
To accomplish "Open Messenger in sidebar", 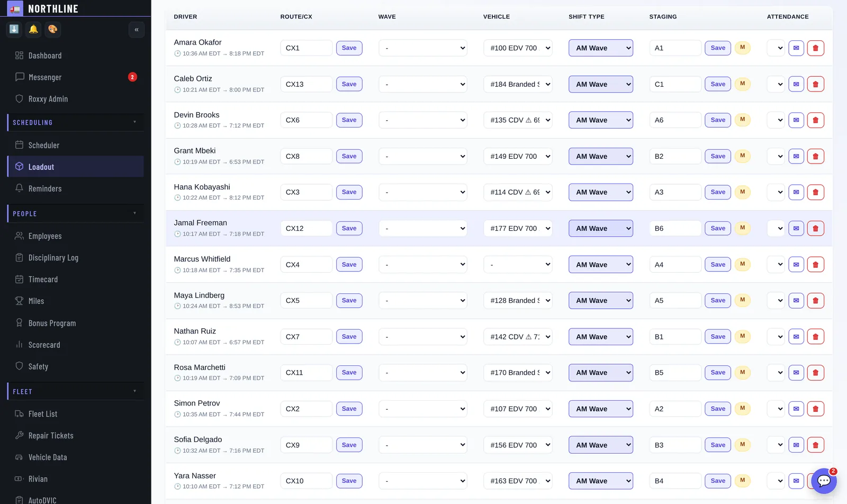I will (75, 77).
